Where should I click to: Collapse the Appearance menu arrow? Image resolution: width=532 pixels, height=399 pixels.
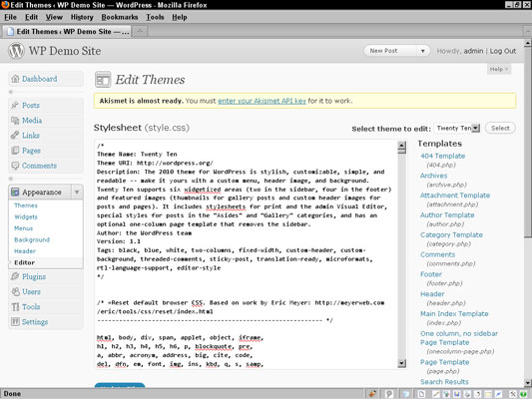pyautogui.click(x=77, y=193)
